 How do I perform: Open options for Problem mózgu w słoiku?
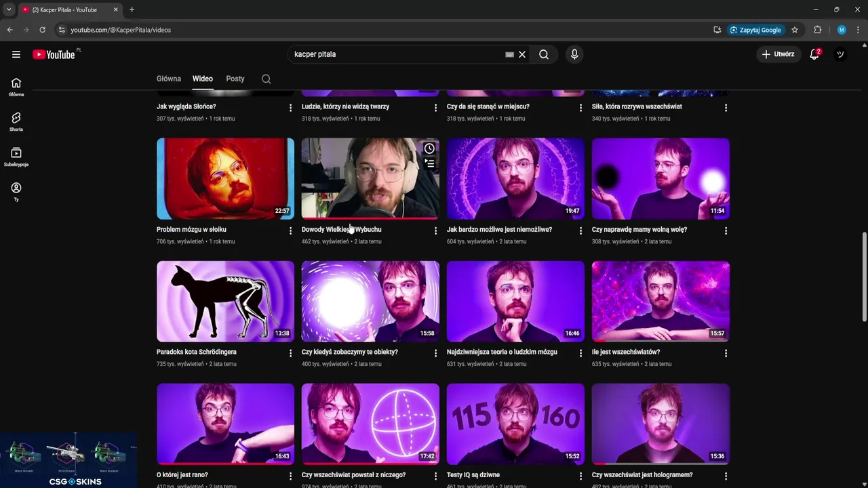[290, 231]
